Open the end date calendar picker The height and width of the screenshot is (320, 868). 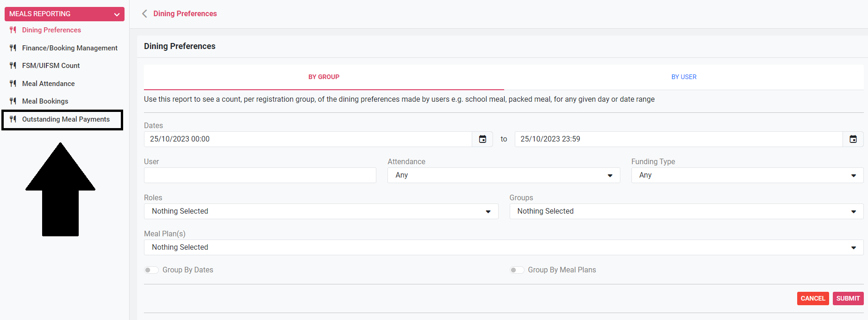click(853, 139)
